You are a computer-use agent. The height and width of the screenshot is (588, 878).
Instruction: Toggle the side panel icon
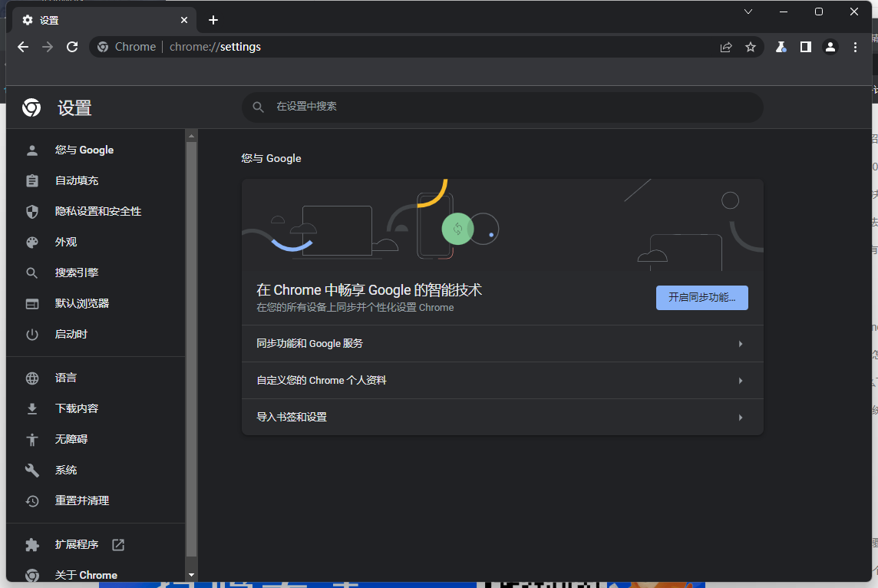pos(805,47)
